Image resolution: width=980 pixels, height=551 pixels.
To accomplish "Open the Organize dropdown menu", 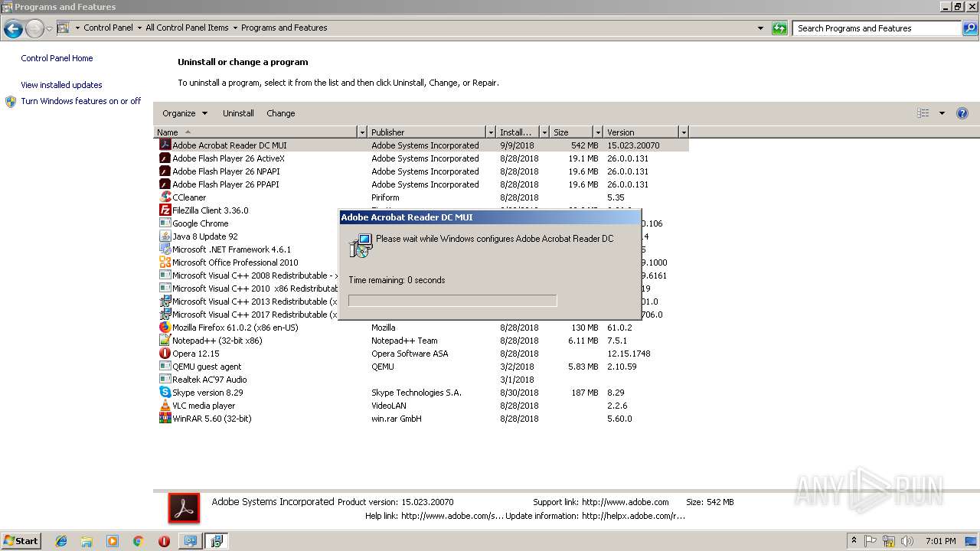I will [x=185, y=113].
